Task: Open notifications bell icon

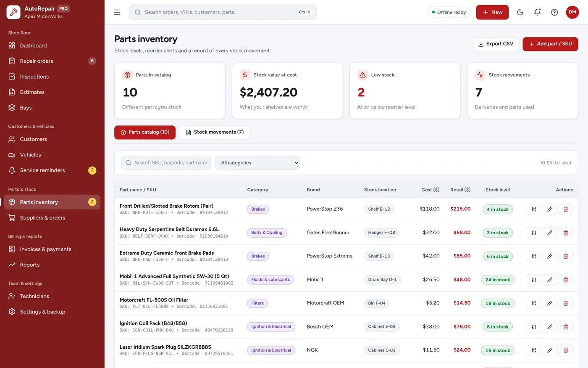Action: pos(537,12)
